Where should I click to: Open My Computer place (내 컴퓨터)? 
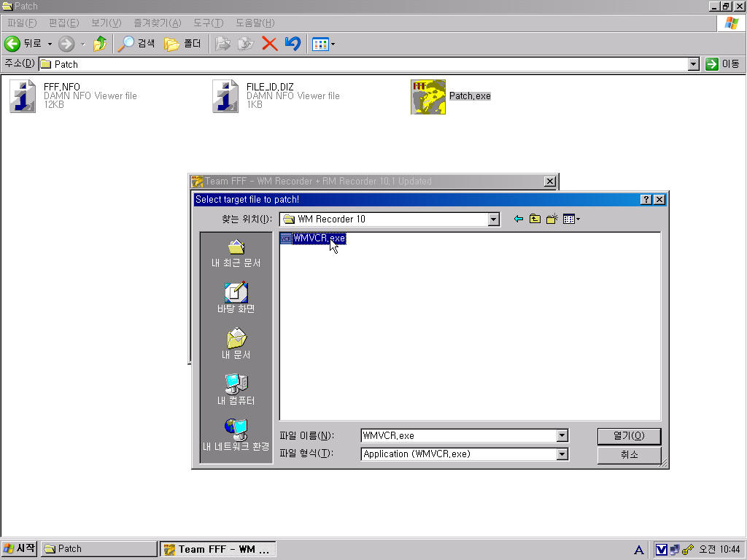coord(236,389)
